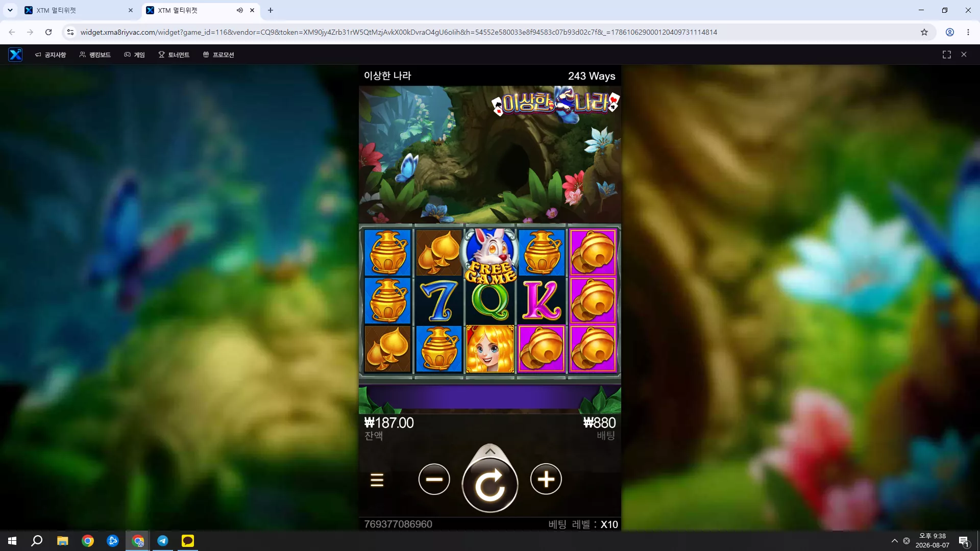The width and height of the screenshot is (980, 551).
Task: Expand the chevron above the spin button
Action: point(490,451)
